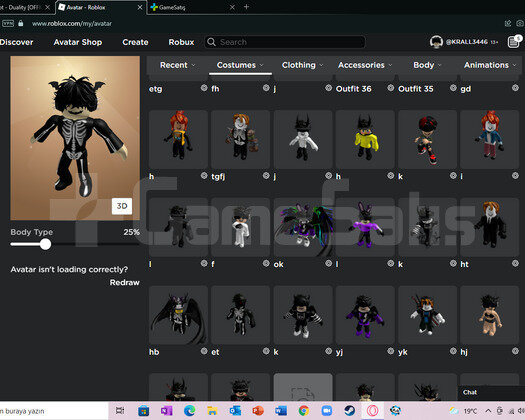Select the hb winged costume thumbnail
The image size is (525, 420).
click(178, 315)
